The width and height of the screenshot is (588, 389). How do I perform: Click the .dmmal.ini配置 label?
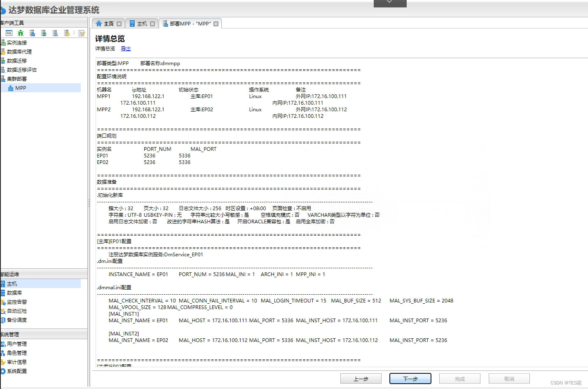pos(114,288)
